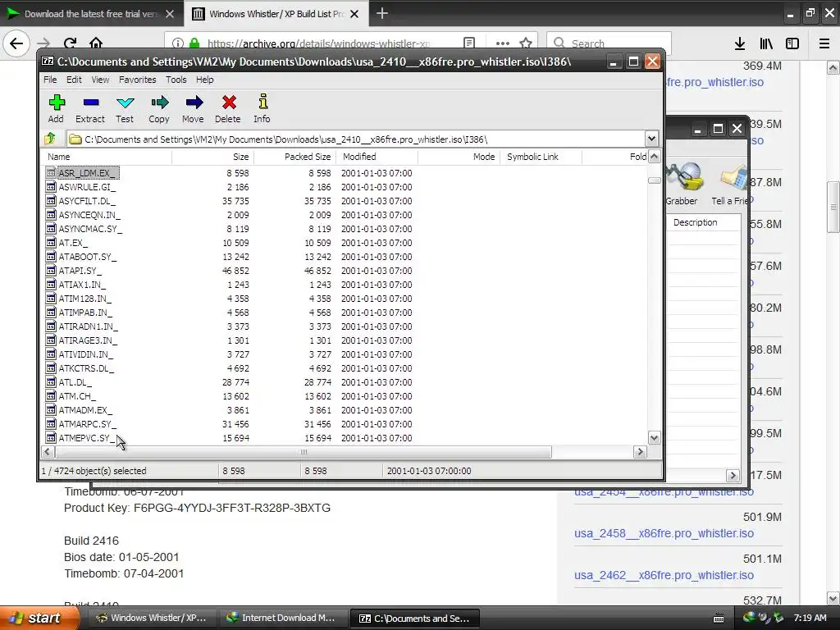Toggle the Firefox sidebar icon
The image size is (840, 630).
point(792,44)
